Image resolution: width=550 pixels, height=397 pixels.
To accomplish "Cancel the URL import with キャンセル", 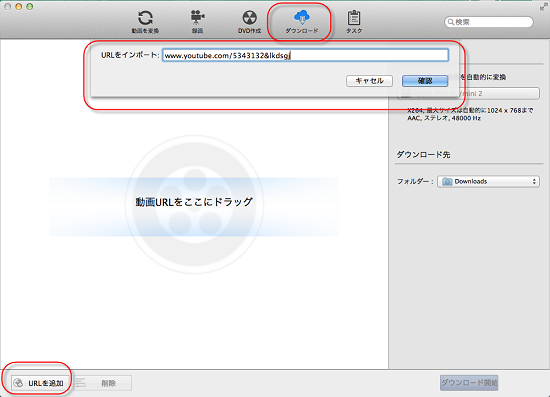I will [369, 81].
